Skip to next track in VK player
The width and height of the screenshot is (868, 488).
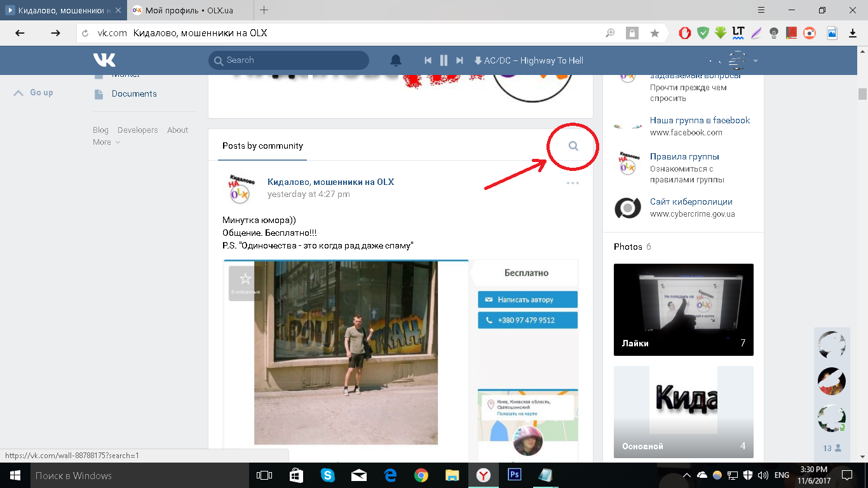tap(459, 60)
